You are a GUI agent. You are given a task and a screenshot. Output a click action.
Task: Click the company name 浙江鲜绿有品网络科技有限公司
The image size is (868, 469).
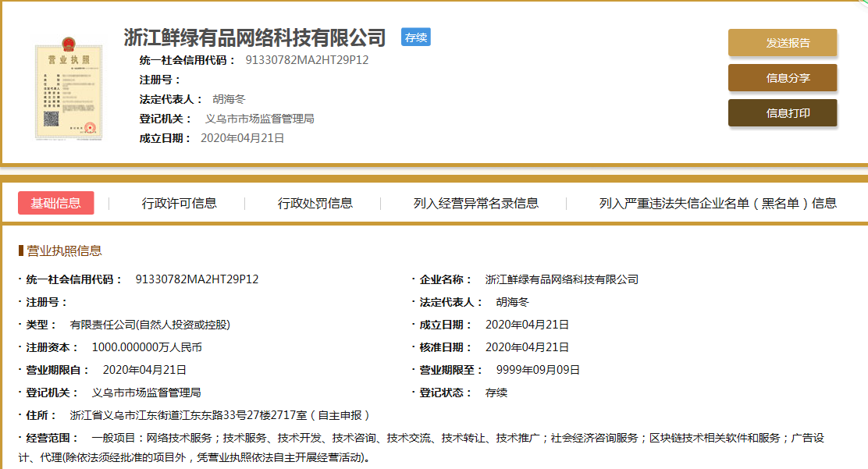tap(253, 36)
